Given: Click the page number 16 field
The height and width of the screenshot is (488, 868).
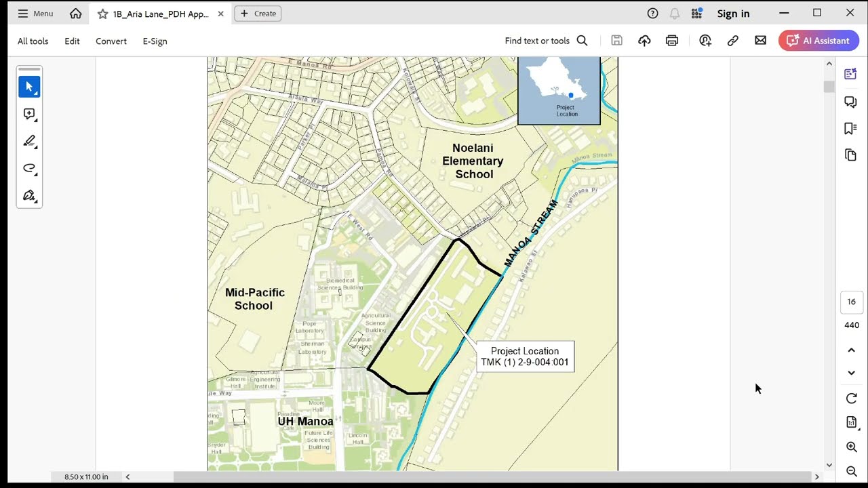Looking at the screenshot, I should point(852,302).
